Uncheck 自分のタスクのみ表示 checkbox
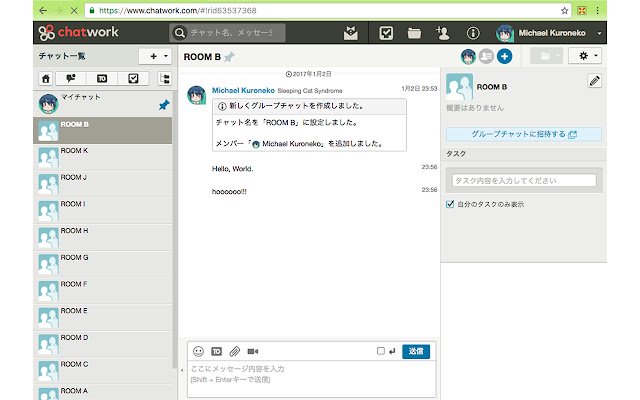This screenshot has height=400, width=640. coord(450,204)
